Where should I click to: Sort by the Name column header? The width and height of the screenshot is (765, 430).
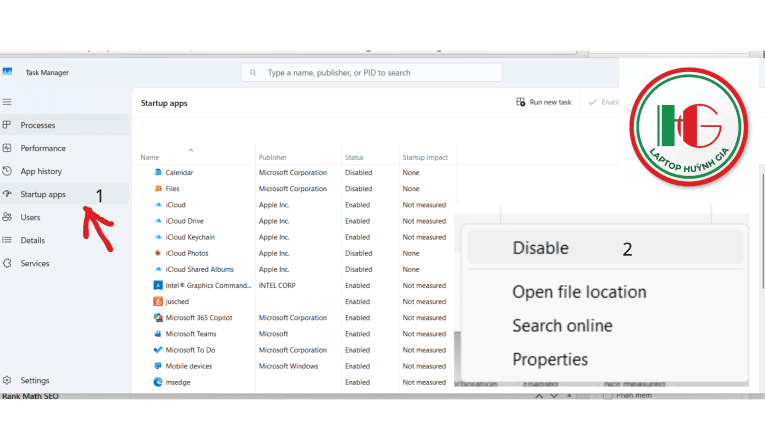coord(150,157)
